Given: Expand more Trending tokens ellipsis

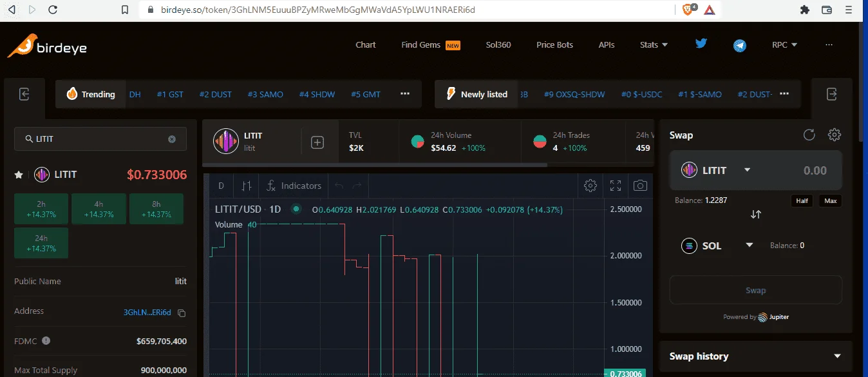Looking at the screenshot, I should point(405,94).
